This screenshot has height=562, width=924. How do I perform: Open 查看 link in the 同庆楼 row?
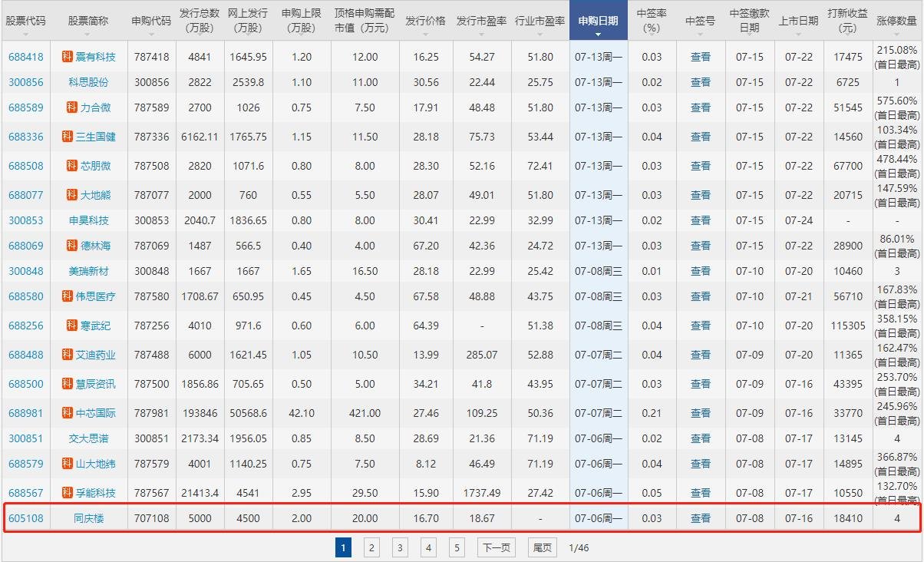point(701,517)
